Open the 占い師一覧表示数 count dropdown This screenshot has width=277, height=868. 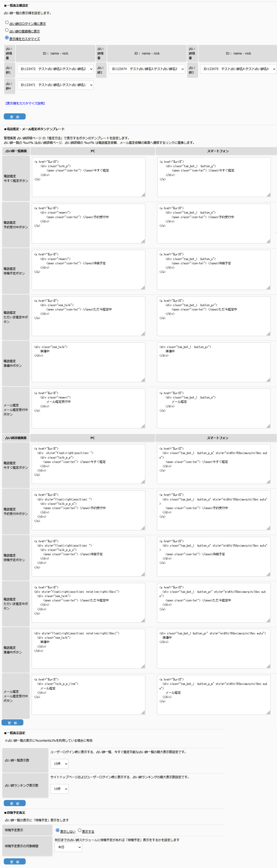pyautogui.click(x=59, y=763)
